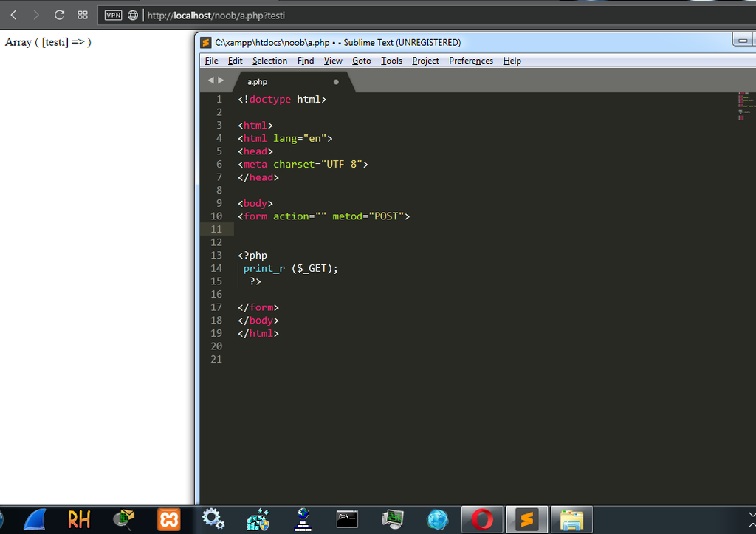Viewport: 756px width, 534px height.
Task: Open the Edit menu
Action: (x=235, y=61)
